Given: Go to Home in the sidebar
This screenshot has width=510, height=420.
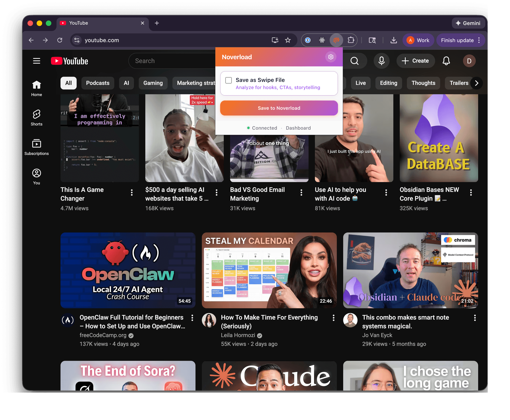Looking at the screenshot, I should click(37, 89).
